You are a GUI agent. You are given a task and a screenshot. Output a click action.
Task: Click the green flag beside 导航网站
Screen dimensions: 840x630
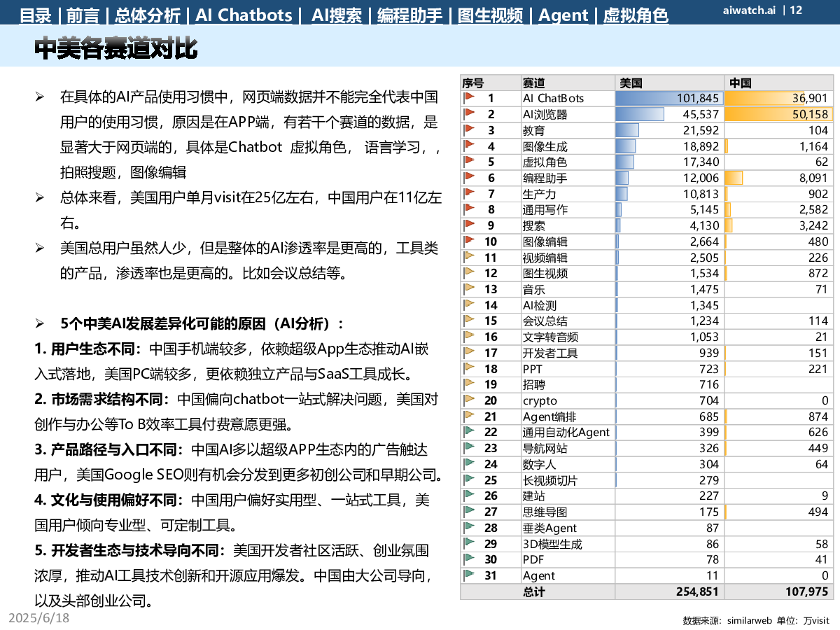[469, 447]
